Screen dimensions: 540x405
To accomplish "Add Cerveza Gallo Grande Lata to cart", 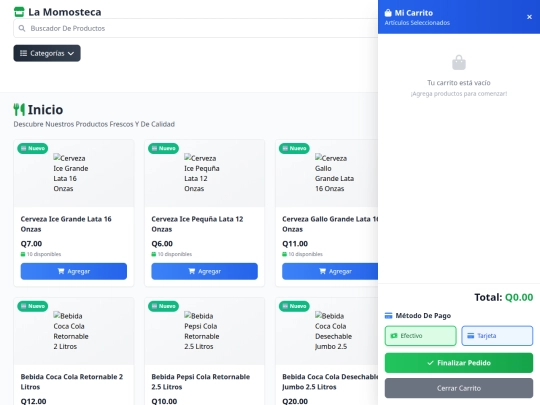I will 330,271.
